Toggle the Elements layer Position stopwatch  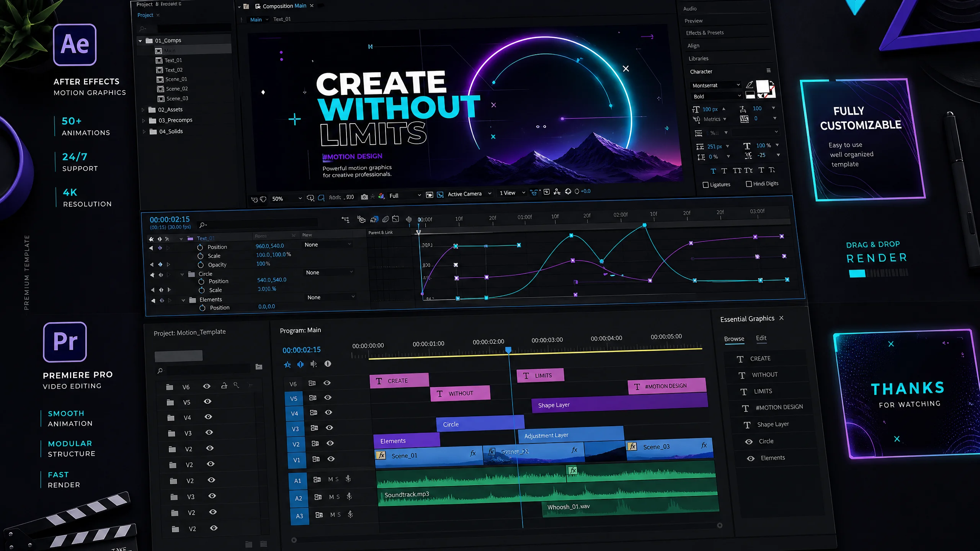coord(203,308)
